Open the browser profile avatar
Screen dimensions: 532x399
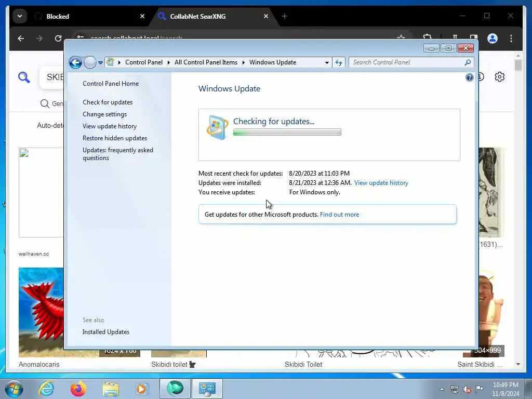493,38
